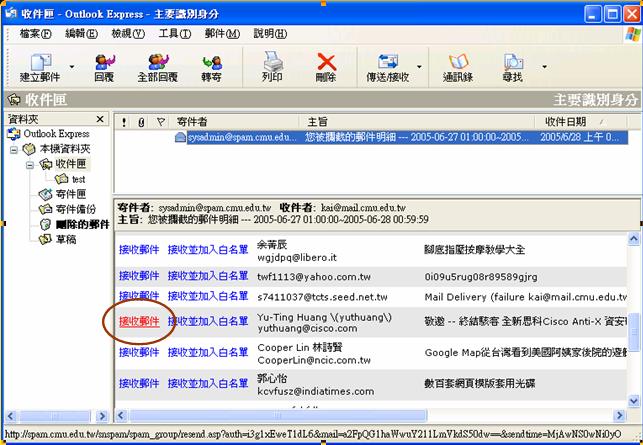Collapse the 收件匣 tree node

(x=30, y=165)
